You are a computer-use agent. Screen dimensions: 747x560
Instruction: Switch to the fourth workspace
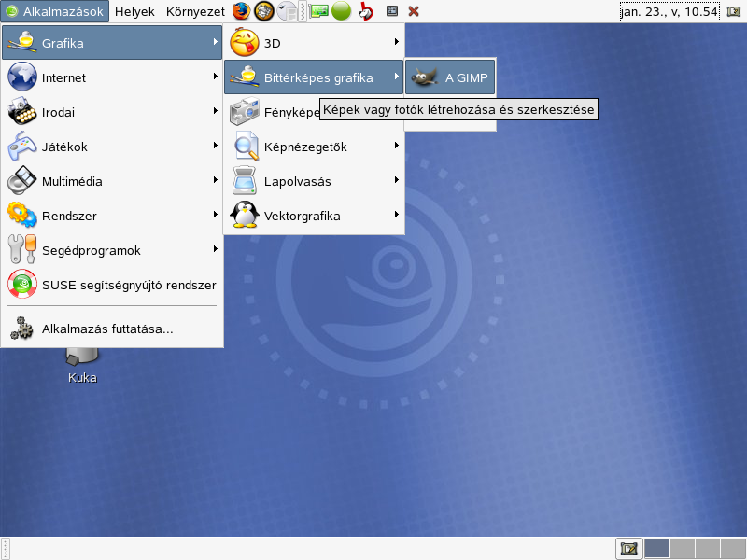tap(733, 549)
